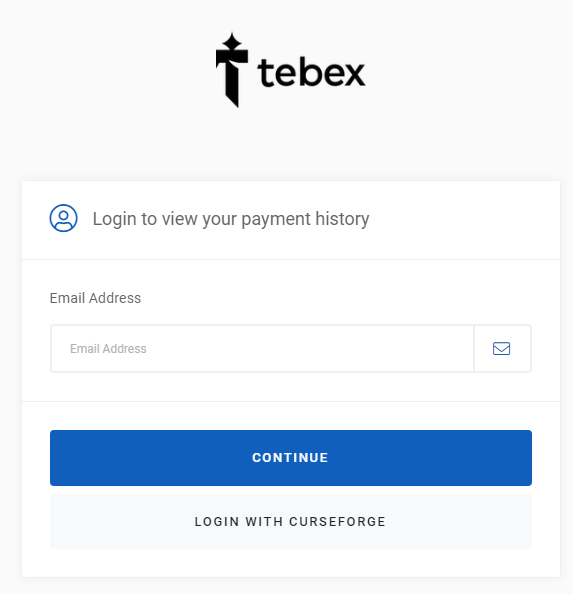Click the 't' letter in tebex wordmark
The image size is (573, 594).
(264, 73)
